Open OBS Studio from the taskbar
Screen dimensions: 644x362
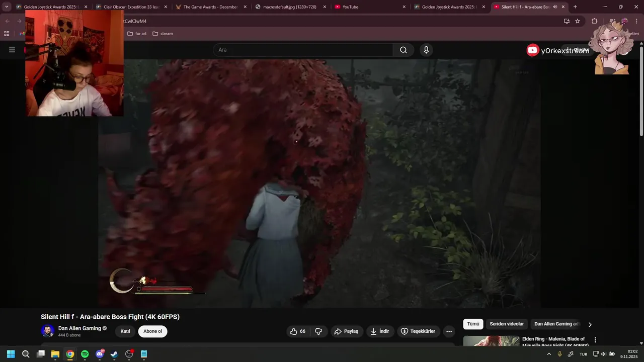click(129, 354)
